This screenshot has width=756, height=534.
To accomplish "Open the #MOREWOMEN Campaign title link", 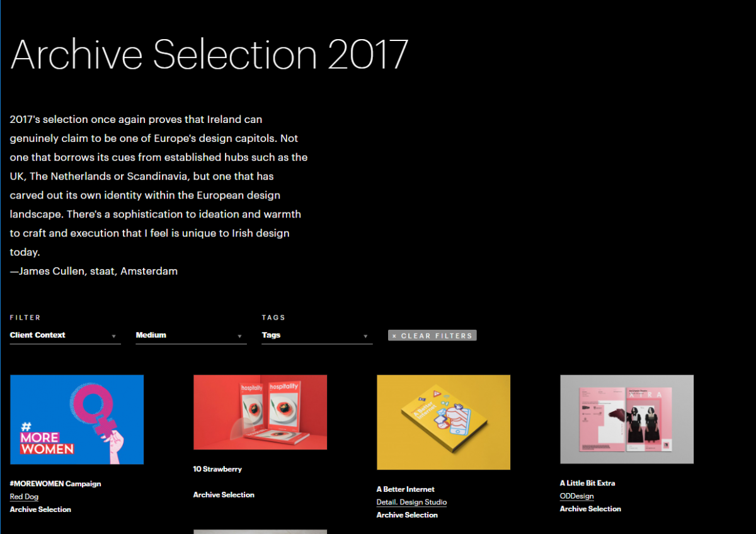I will coord(55,484).
